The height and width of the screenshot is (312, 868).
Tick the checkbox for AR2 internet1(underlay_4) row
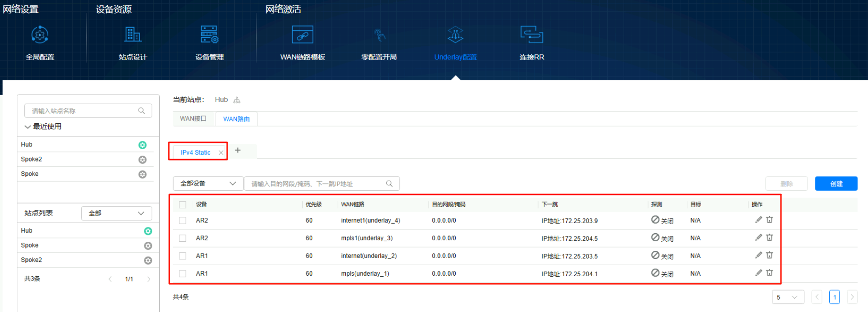click(x=183, y=221)
